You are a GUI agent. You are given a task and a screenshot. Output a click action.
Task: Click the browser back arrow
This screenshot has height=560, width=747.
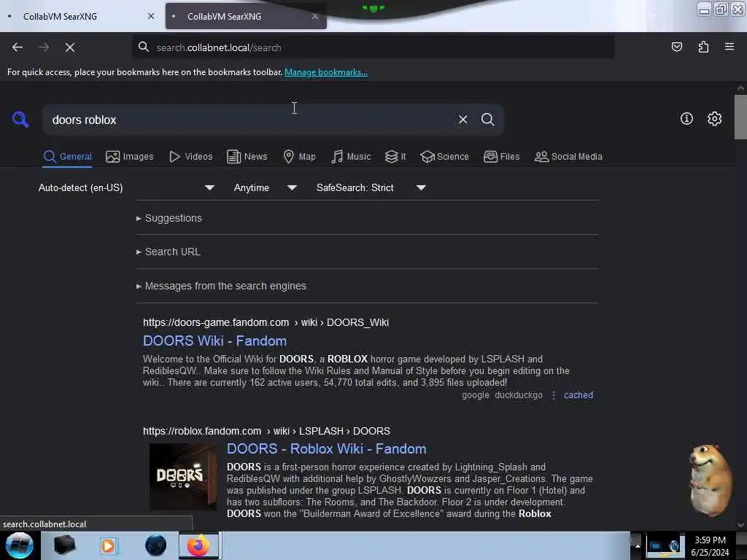click(18, 47)
